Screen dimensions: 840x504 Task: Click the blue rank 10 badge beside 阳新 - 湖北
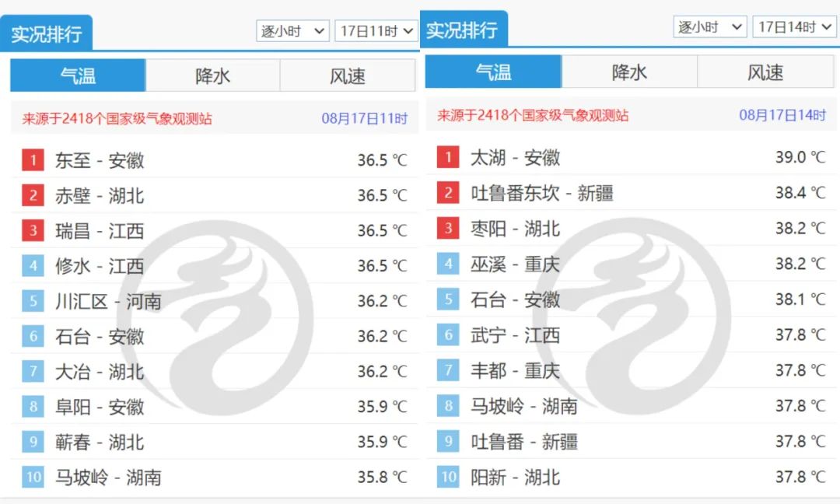pyautogui.click(x=448, y=477)
